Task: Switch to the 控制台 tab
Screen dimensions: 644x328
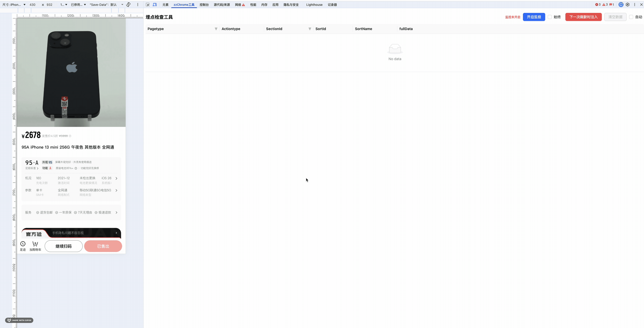Action: pyautogui.click(x=204, y=5)
